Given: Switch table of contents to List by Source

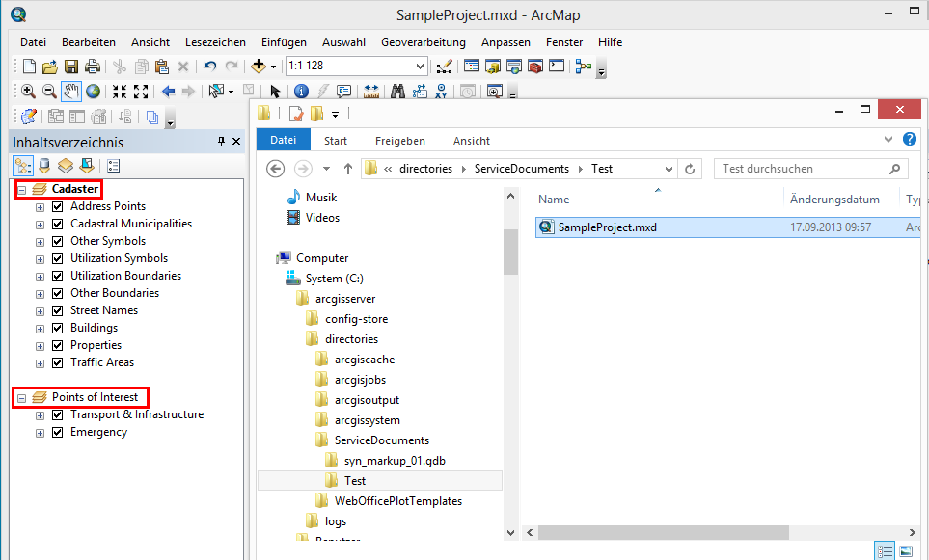Looking at the screenshot, I should [x=42, y=165].
